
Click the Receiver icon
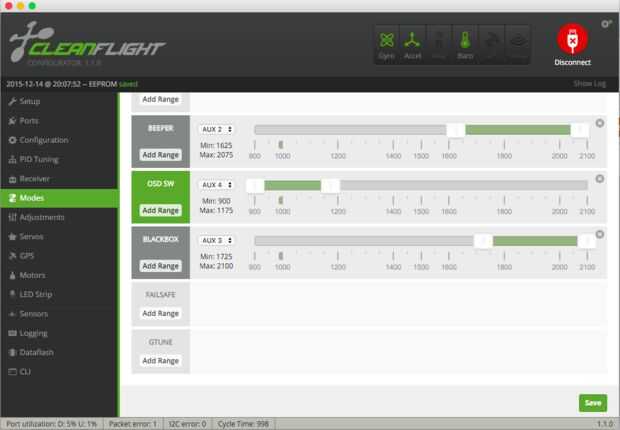tap(12, 179)
